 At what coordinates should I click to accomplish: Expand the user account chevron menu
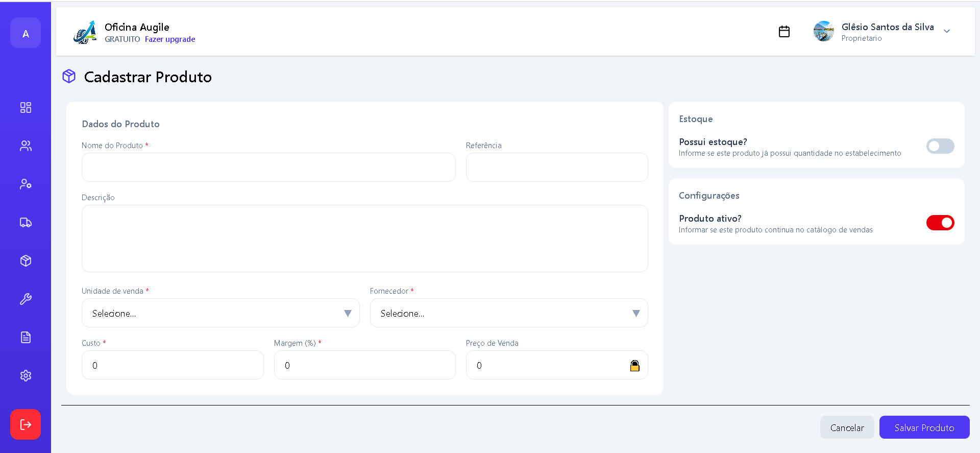click(947, 31)
